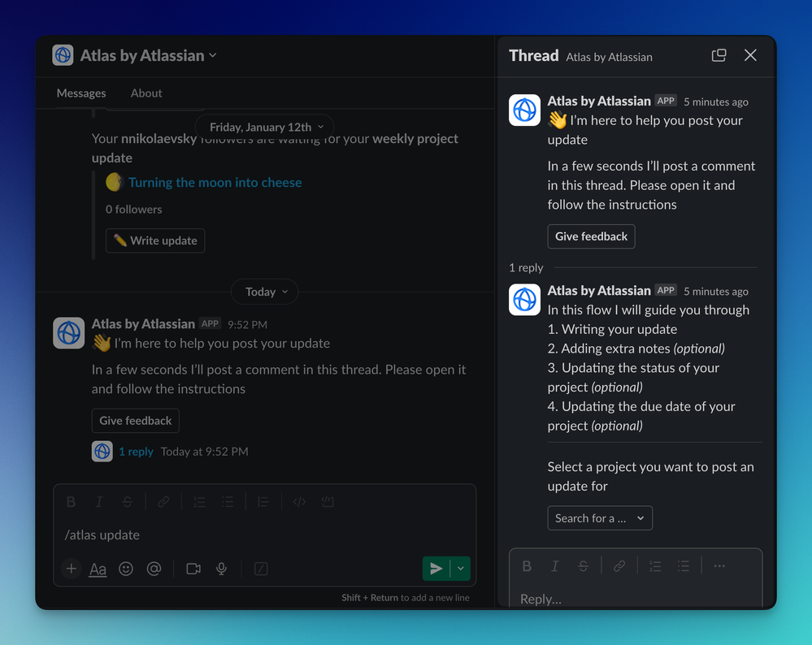Apply bulleted list in main composer
The image size is (812, 645).
pyautogui.click(x=228, y=501)
